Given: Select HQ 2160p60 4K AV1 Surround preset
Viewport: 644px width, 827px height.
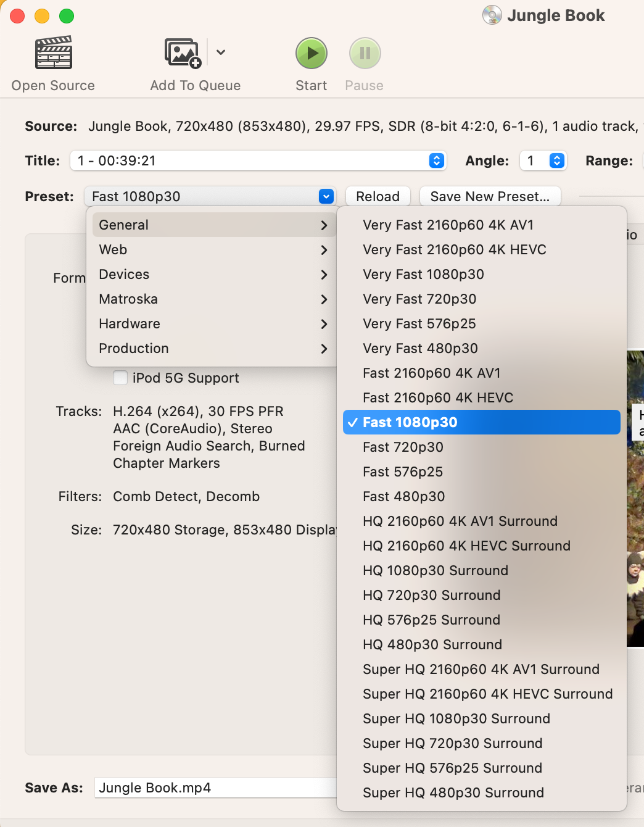Looking at the screenshot, I should click(482, 521).
